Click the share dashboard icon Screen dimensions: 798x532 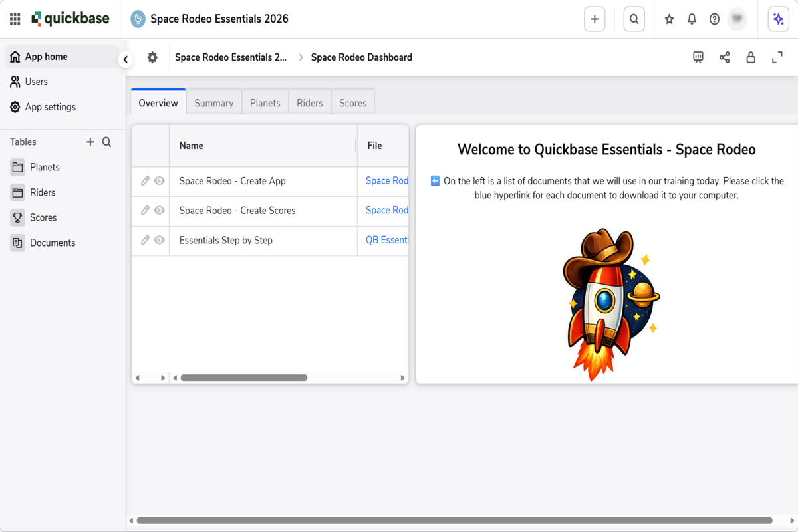tap(725, 57)
